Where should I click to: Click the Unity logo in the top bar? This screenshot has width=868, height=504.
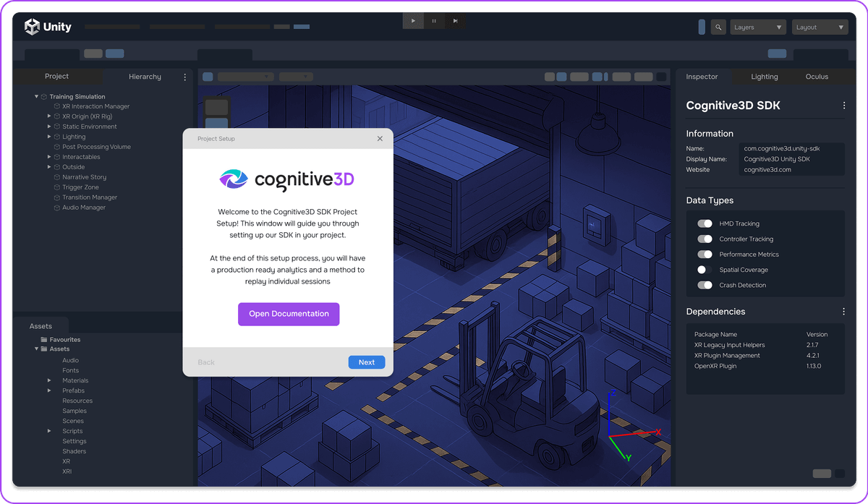tap(33, 26)
